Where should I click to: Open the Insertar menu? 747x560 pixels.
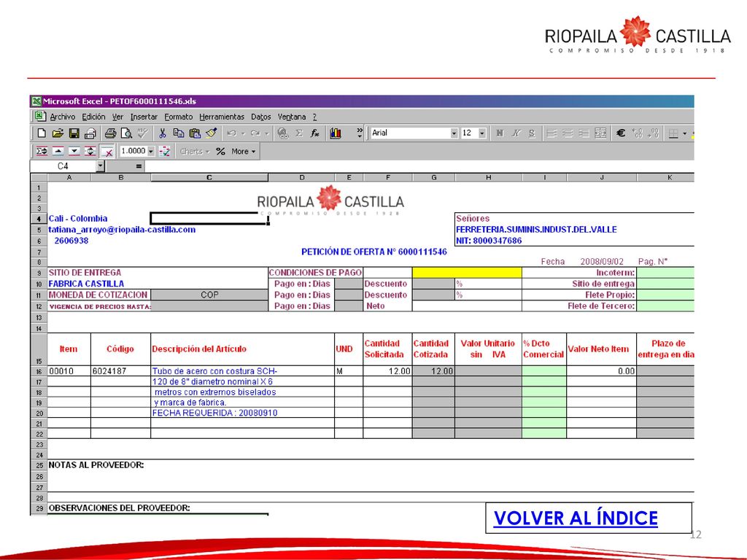[x=144, y=117]
